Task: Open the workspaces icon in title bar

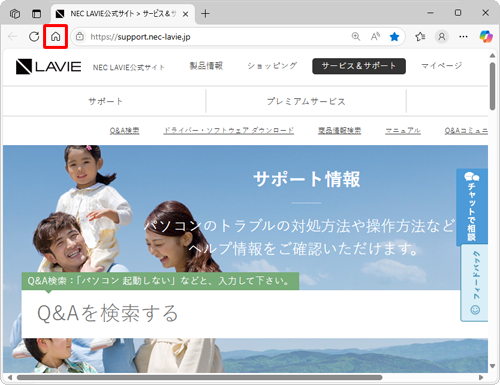Action: tap(15, 14)
